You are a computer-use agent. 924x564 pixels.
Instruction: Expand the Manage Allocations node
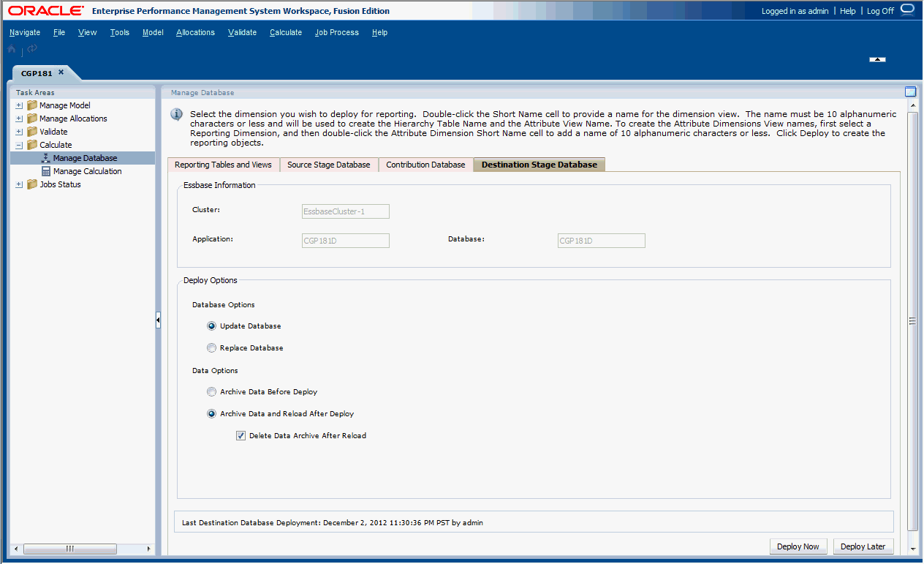[19, 119]
